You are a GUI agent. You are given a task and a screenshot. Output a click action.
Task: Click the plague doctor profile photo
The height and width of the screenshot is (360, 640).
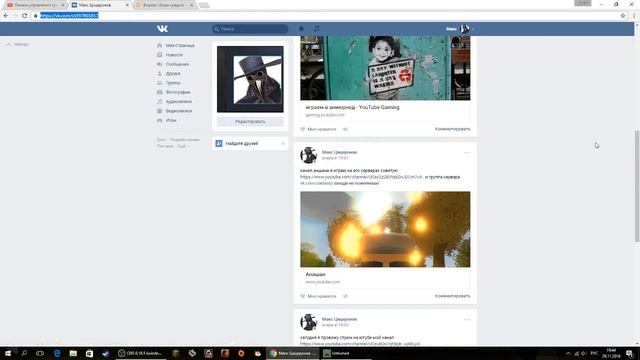[250, 79]
